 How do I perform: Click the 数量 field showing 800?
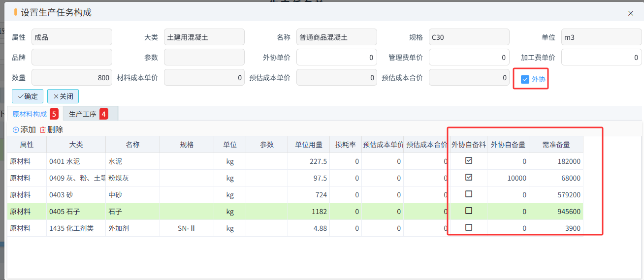click(72, 77)
